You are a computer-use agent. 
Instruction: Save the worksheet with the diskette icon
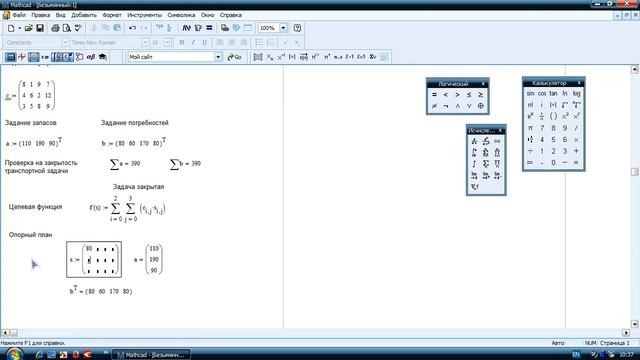40,28
